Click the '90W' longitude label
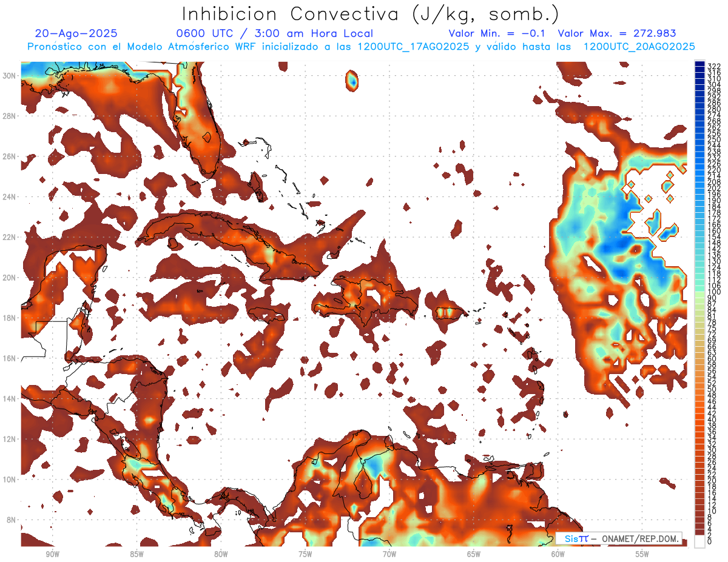The width and height of the screenshot is (728, 562). coord(52,555)
